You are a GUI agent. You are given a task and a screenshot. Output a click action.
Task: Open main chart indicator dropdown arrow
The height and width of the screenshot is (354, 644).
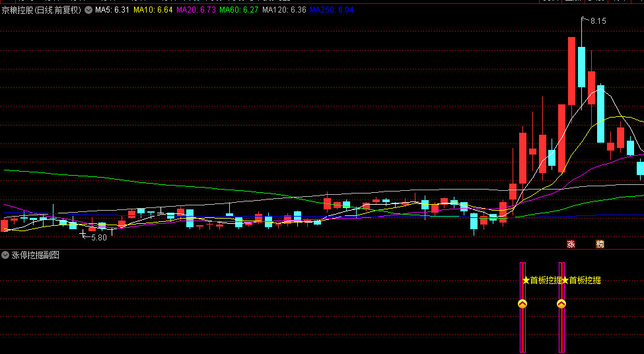89,11
